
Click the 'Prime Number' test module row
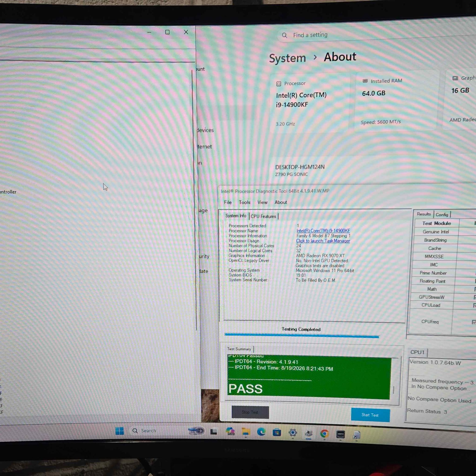click(433, 273)
